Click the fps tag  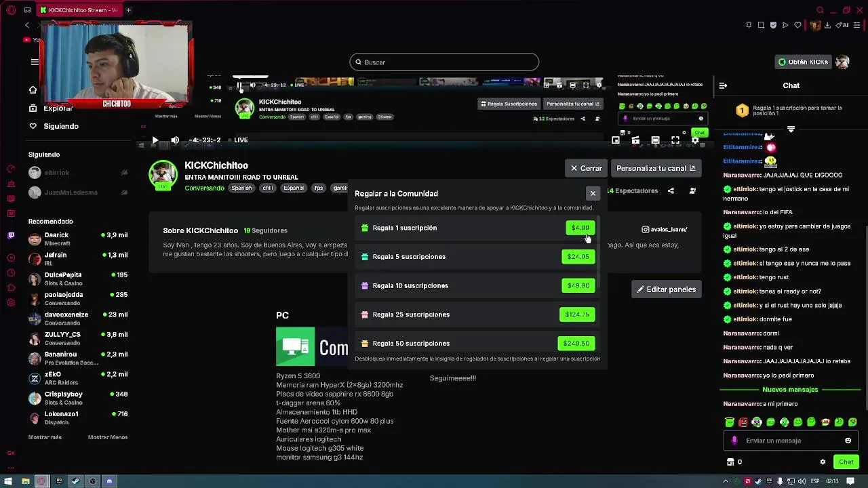coord(319,188)
